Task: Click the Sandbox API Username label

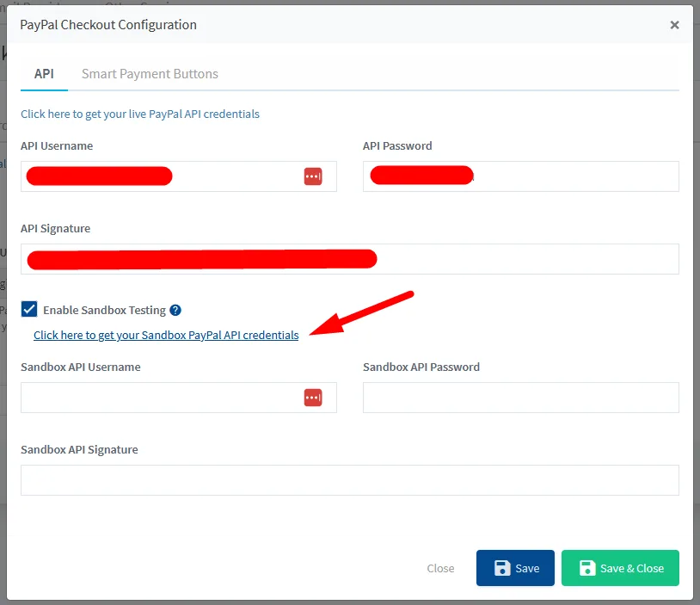Action: coord(81,367)
